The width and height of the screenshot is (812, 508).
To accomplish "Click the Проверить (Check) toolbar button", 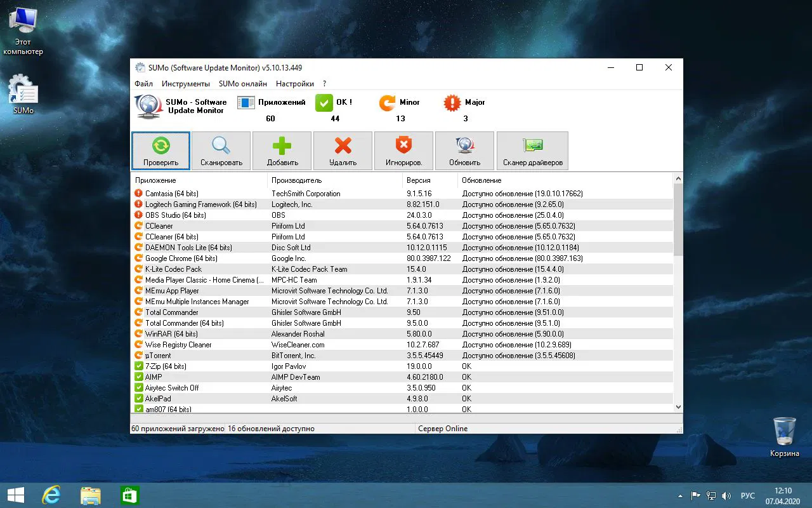I will click(x=161, y=150).
